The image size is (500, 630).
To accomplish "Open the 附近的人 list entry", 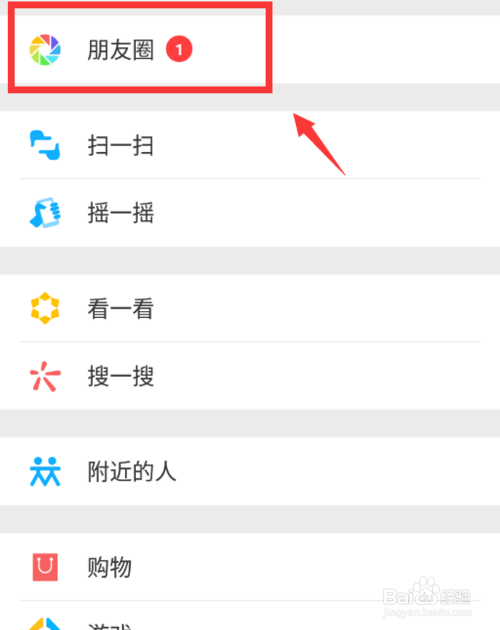I will point(250,471).
